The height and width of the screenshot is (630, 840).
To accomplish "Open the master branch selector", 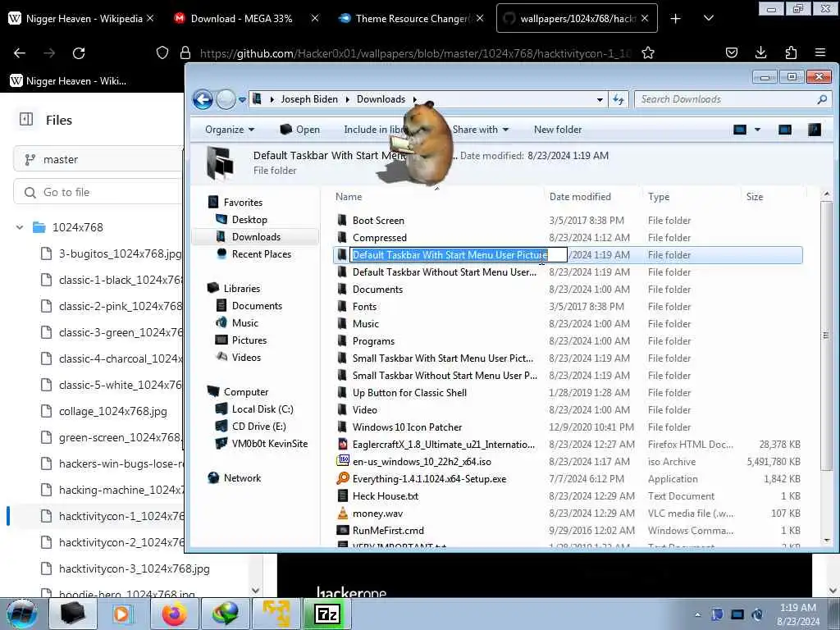I will 98,160.
